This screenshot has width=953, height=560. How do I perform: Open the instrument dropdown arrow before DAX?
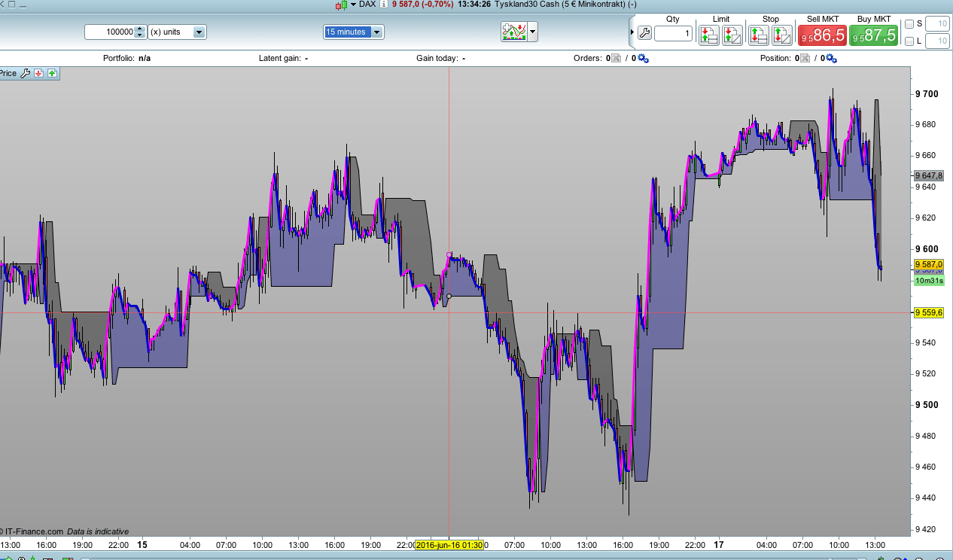353,5
